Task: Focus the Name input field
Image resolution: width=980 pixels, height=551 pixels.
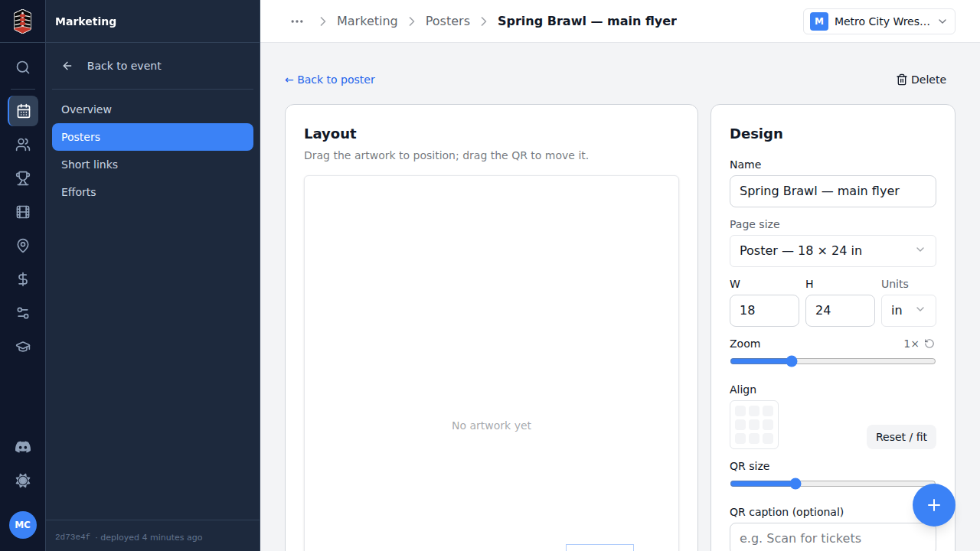Action: pyautogui.click(x=833, y=191)
